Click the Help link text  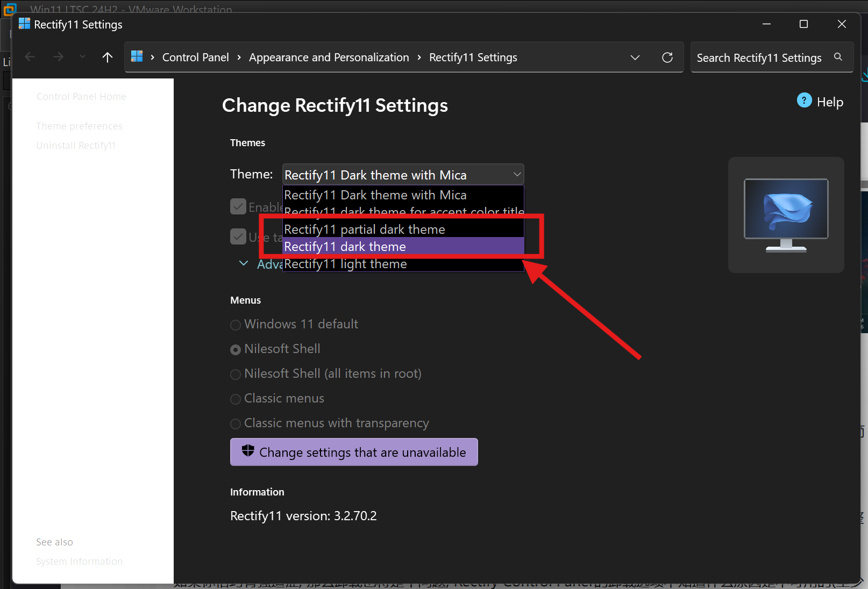[x=830, y=102]
